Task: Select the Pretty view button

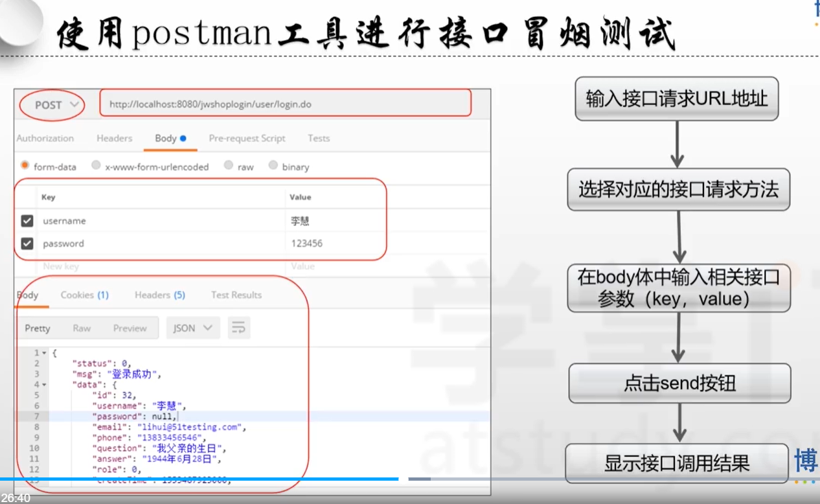Action: coord(38,328)
